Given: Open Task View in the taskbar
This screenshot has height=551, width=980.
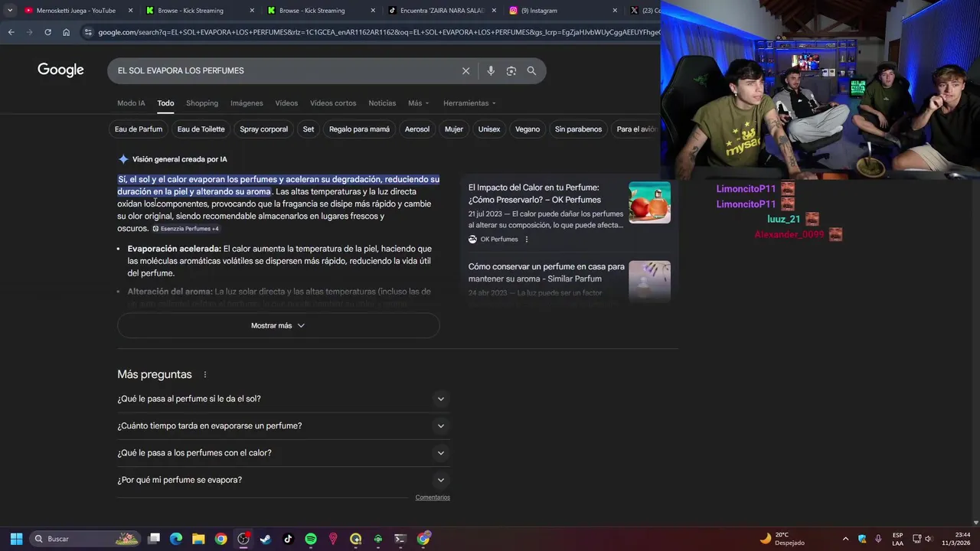Looking at the screenshot, I should (x=154, y=539).
